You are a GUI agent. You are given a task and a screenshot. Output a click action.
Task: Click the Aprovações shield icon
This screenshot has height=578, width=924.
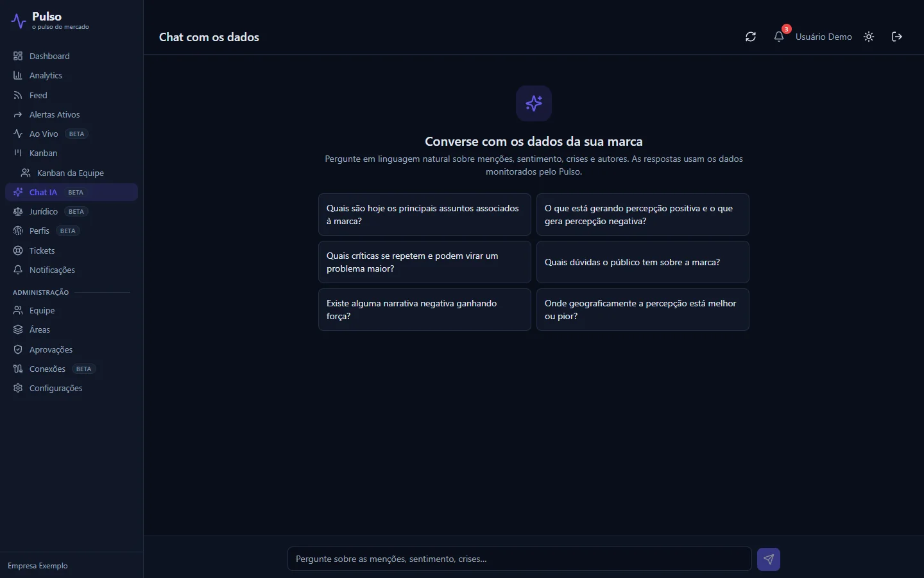18,349
